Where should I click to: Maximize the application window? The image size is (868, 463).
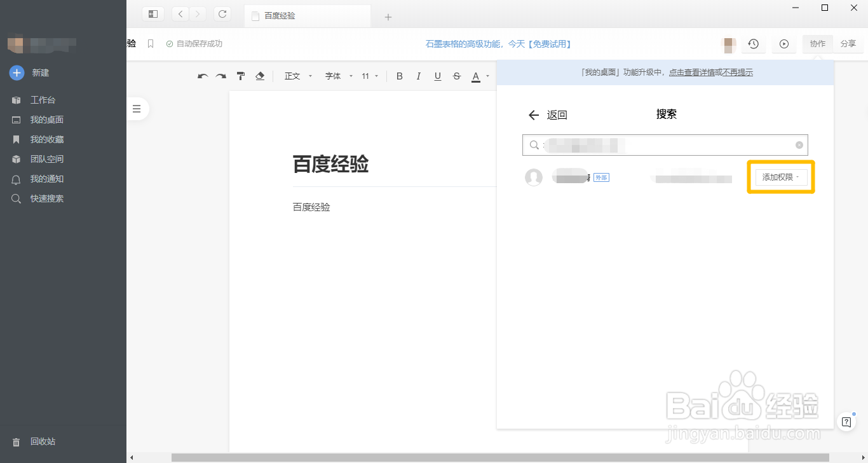[825, 8]
